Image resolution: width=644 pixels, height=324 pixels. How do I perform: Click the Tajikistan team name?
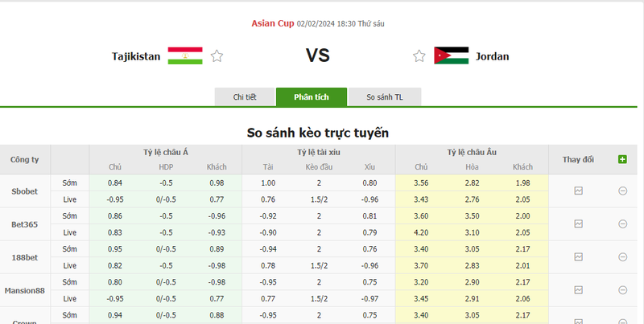pyautogui.click(x=136, y=56)
